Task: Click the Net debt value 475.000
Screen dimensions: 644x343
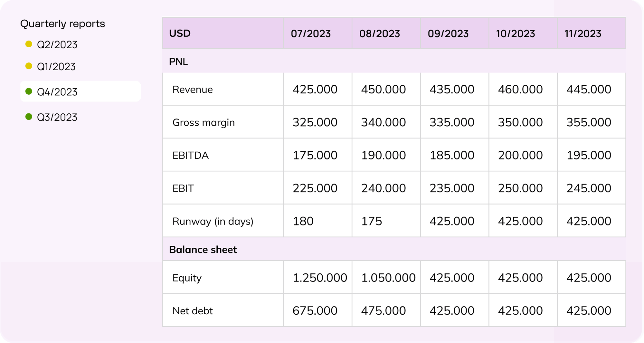Action: 383,311
